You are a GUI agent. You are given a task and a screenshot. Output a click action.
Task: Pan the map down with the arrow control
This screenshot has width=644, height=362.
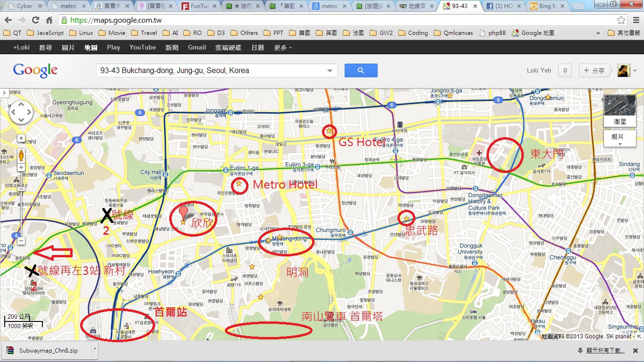(x=21, y=120)
